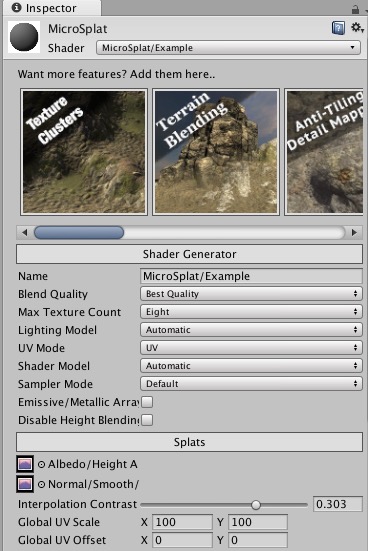Image resolution: width=368 pixels, height=551 pixels.
Task: Open the help reference book icon
Action: (338, 28)
